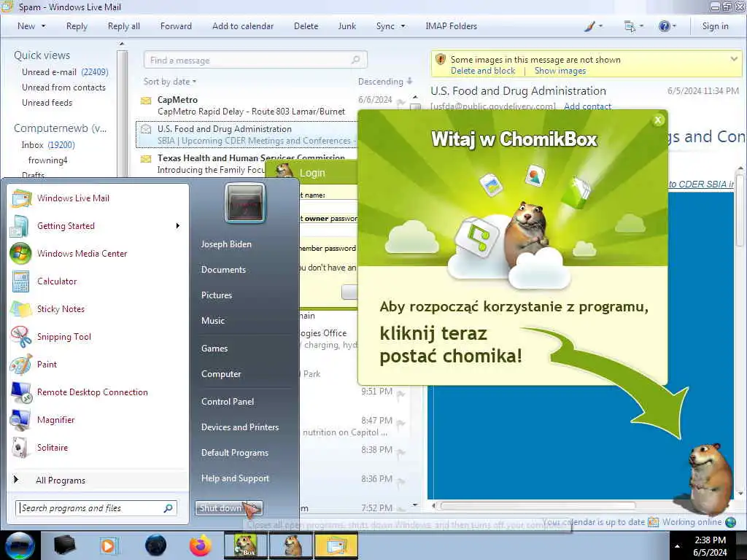Close the ChomikBox welcome popup
The height and width of the screenshot is (560, 747).
(658, 120)
